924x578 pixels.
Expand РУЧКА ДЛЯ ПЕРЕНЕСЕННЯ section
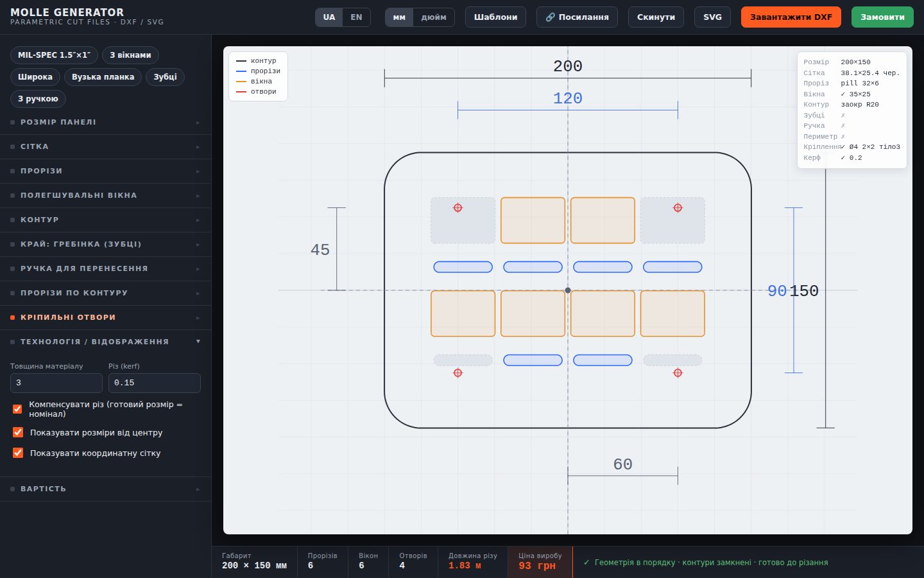pos(105,268)
